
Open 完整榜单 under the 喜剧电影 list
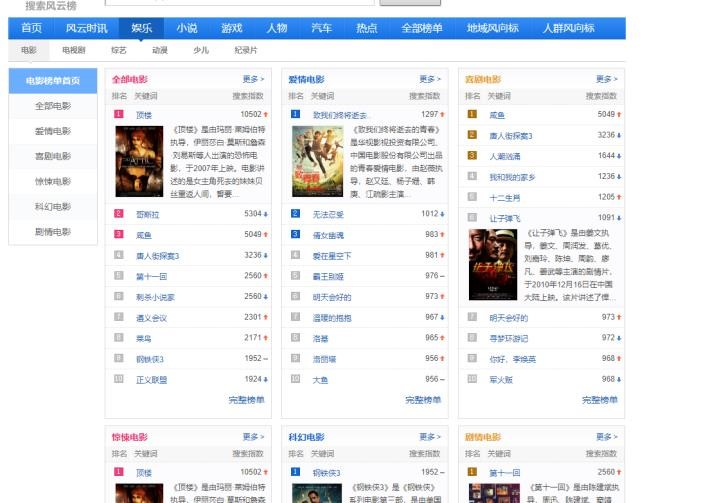(600, 400)
